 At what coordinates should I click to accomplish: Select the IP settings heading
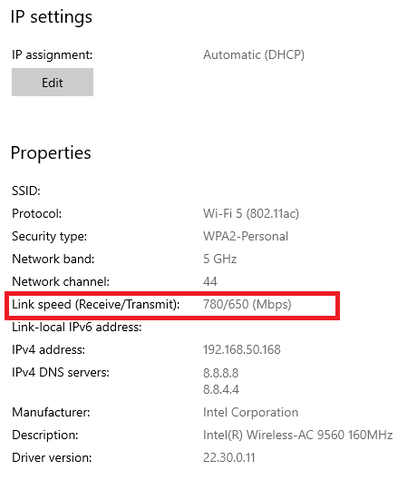pyautogui.click(x=51, y=17)
